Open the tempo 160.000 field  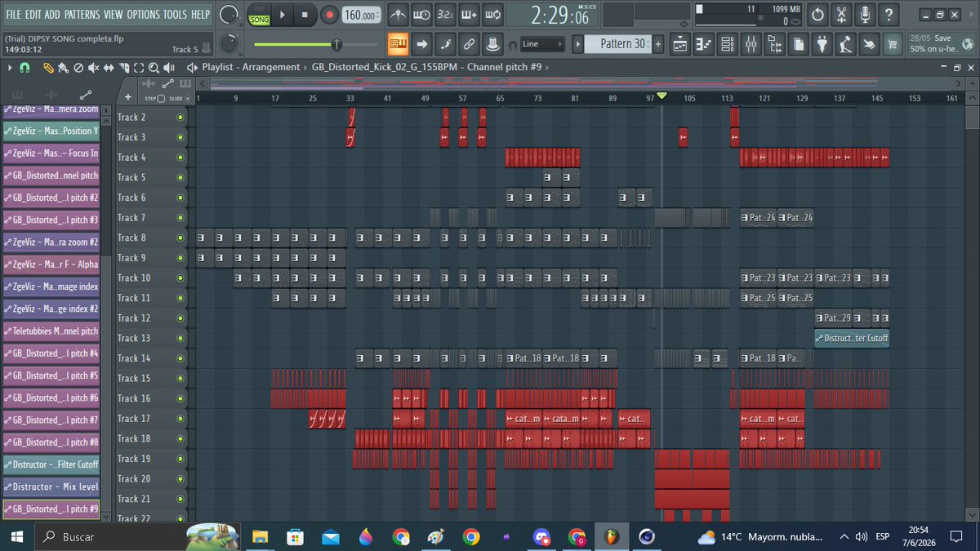tap(362, 15)
